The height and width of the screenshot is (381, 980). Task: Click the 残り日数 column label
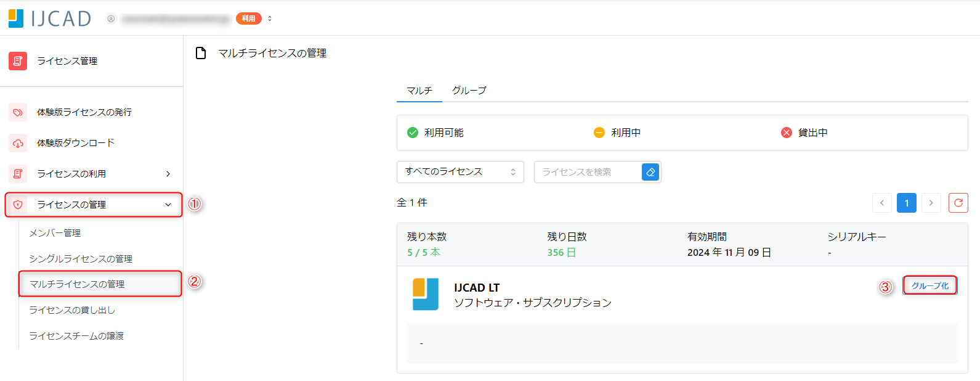tap(567, 237)
